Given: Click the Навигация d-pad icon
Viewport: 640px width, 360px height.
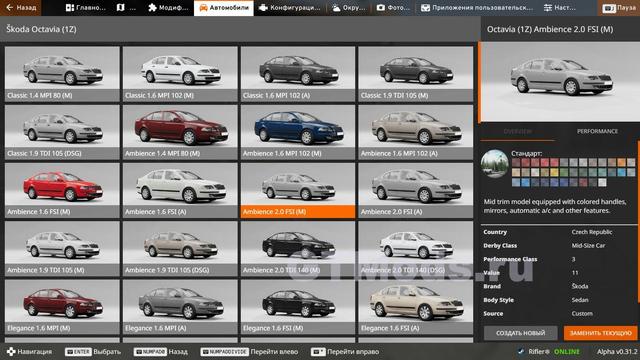Looking at the screenshot, I should 11,351.
